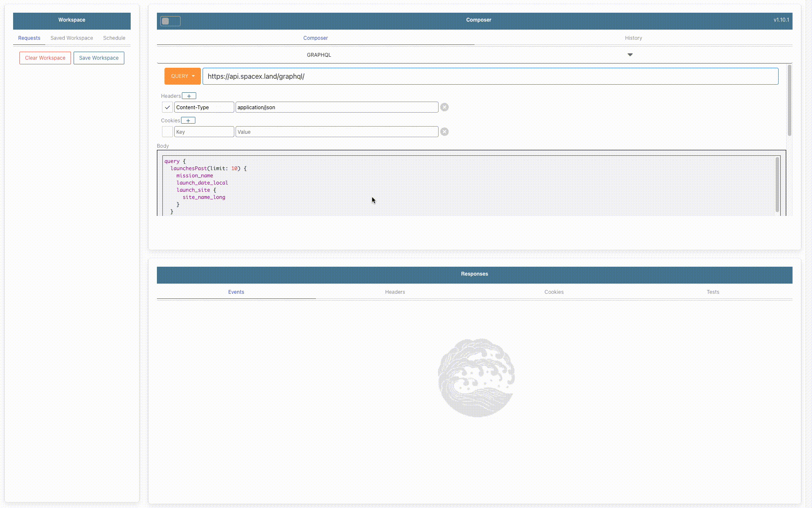Remove the Content-Type header row
The width and height of the screenshot is (812, 508).
(444, 108)
